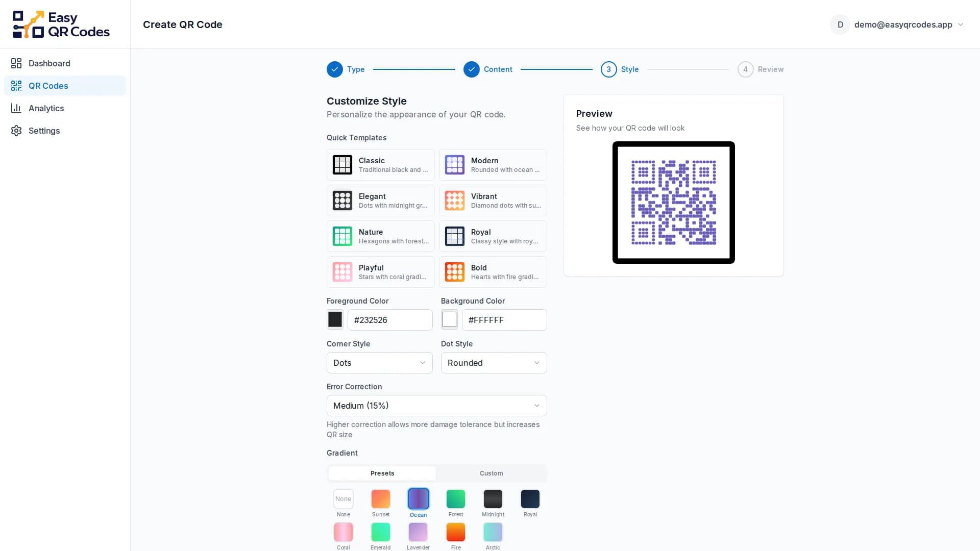Image resolution: width=980 pixels, height=551 pixels.
Task: Open the Settings gear icon
Action: pos(16,131)
